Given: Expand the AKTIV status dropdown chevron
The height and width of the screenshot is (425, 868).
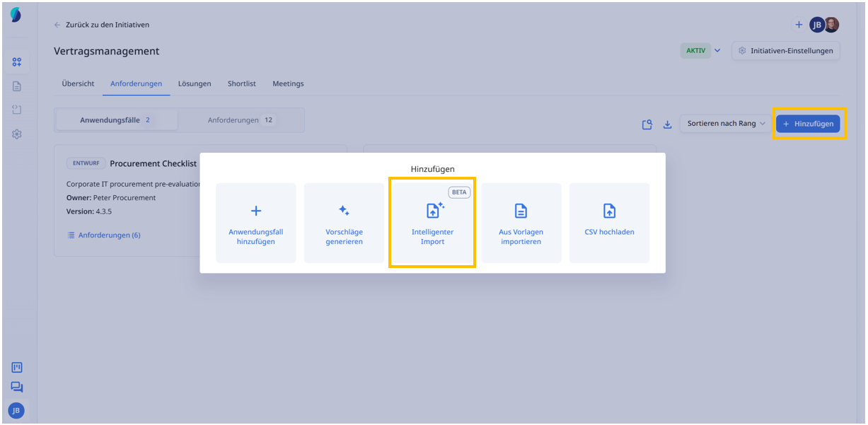Looking at the screenshot, I should click(x=717, y=51).
